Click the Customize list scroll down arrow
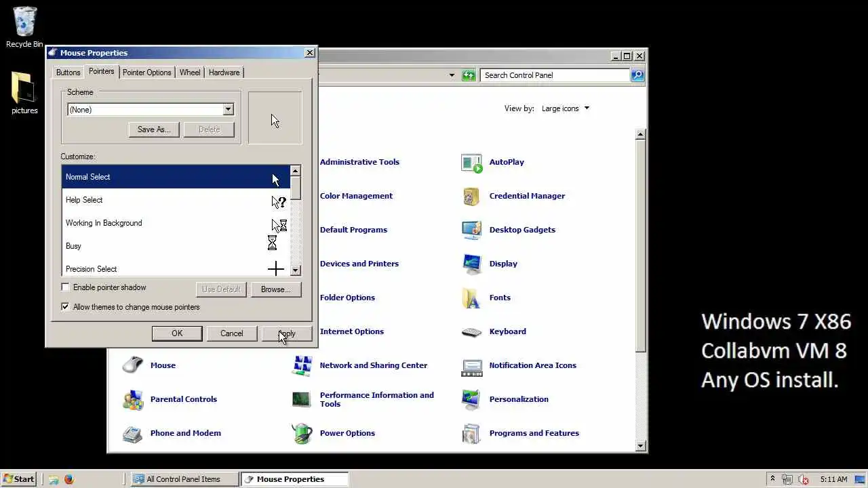868x488 pixels. [x=295, y=270]
